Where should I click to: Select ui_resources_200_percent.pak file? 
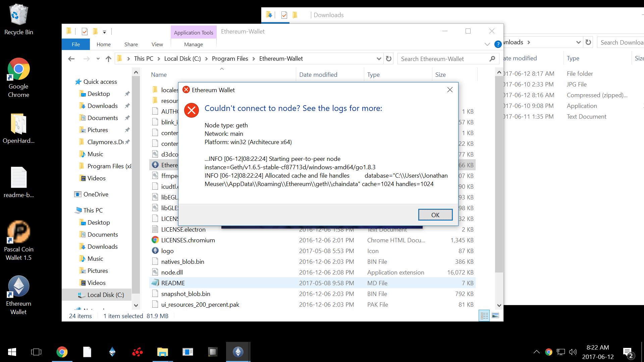coord(200,305)
